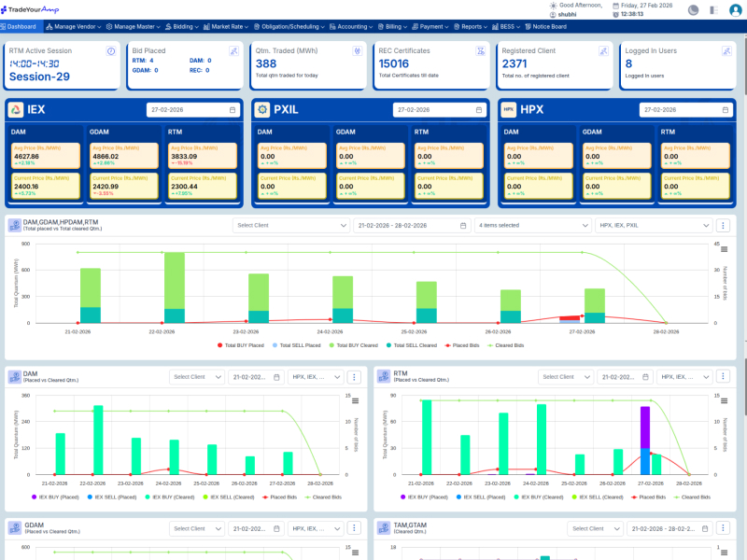This screenshot has width=747, height=560.
Task: Open main chart hamburger export menu
Action: coord(725,249)
